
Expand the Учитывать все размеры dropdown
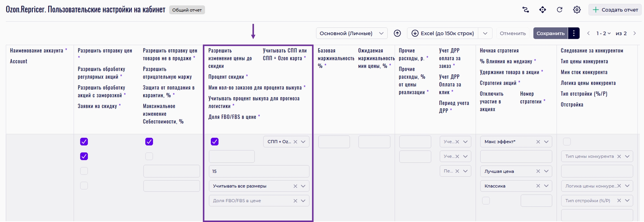click(303, 186)
